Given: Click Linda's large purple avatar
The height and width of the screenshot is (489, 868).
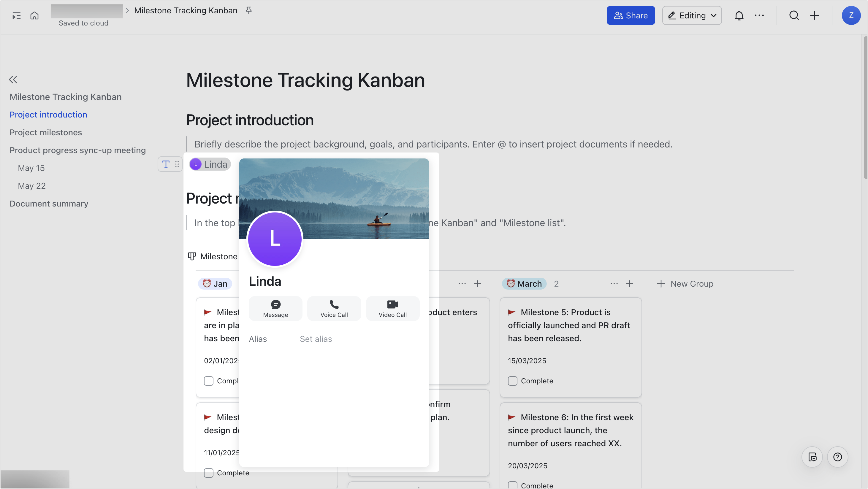Looking at the screenshot, I should coord(275,239).
